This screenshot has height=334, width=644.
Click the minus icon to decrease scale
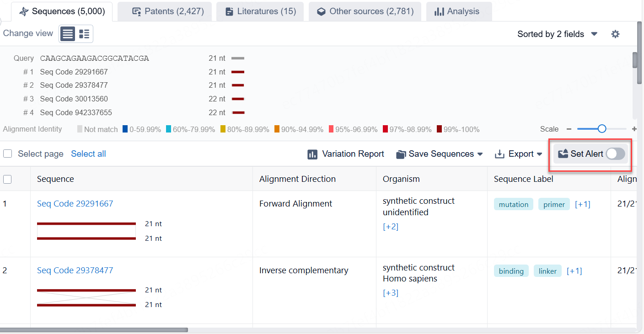click(x=569, y=129)
